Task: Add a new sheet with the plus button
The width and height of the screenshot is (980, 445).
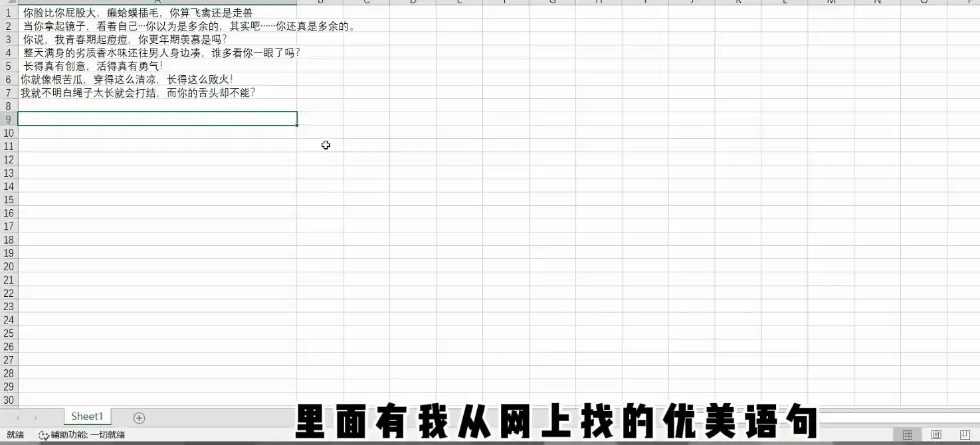Action: point(139,418)
